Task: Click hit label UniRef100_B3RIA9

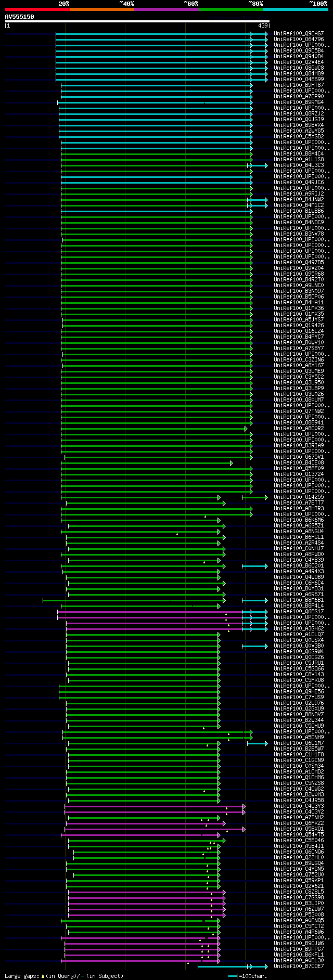Action: [x=299, y=446]
